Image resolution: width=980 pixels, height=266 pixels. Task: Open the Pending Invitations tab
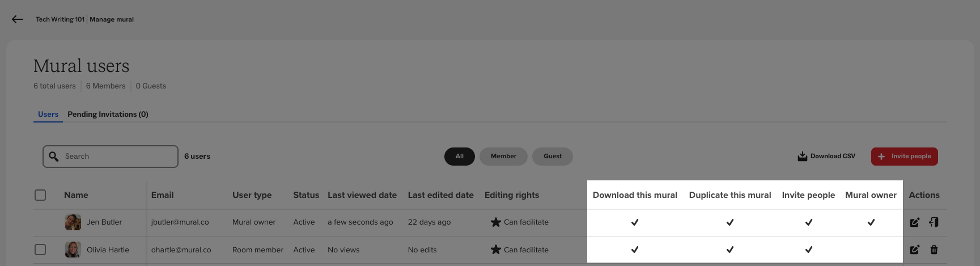click(108, 114)
